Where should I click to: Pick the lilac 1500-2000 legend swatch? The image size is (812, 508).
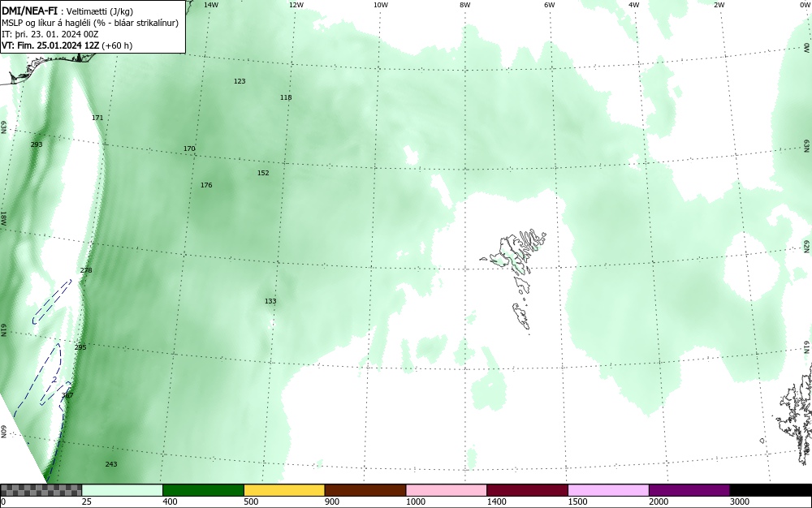coord(608,490)
